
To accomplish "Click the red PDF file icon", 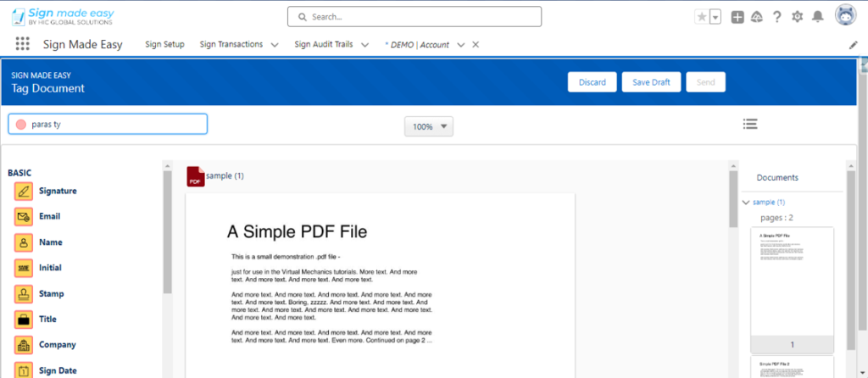I will coord(196,176).
